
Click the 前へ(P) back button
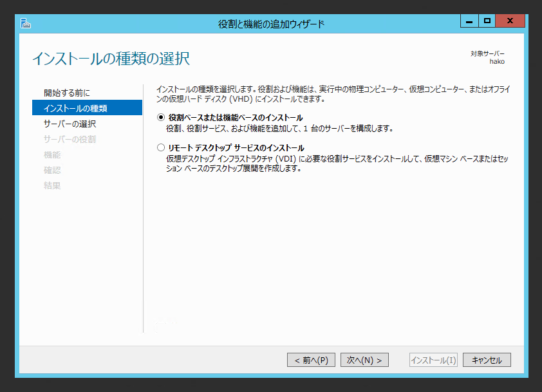tap(311, 360)
